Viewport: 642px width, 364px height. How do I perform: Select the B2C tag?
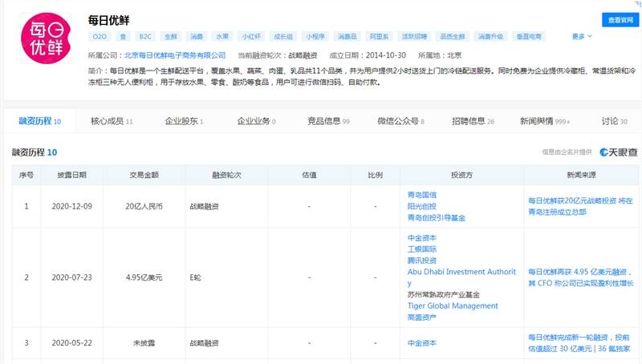(145, 36)
